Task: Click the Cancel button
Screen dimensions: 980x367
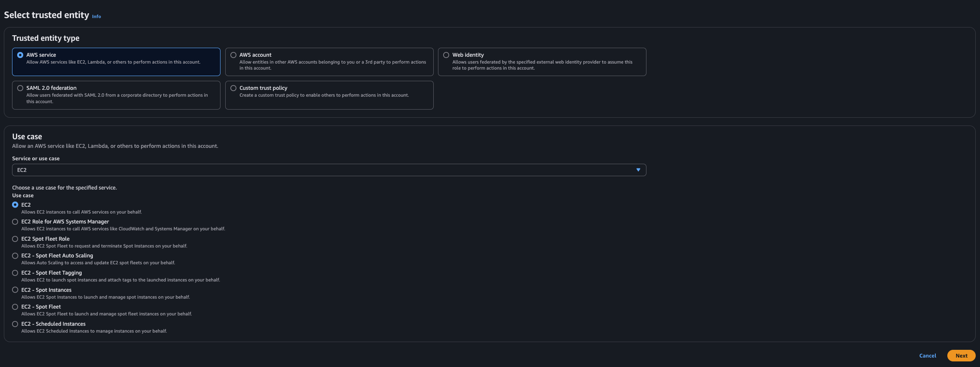Action: pyautogui.click(x=928, y=356)
